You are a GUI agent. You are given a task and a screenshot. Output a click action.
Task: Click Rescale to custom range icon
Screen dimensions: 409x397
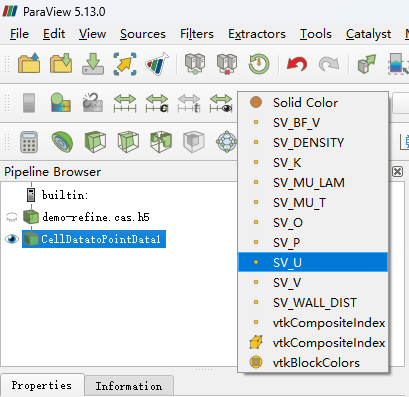[x=157, y=103]
